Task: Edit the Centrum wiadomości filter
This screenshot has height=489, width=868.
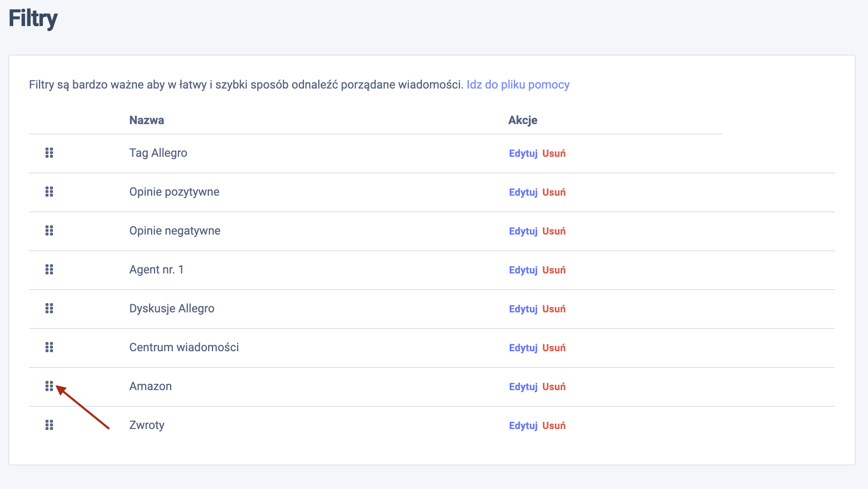Action: [523, 348]
